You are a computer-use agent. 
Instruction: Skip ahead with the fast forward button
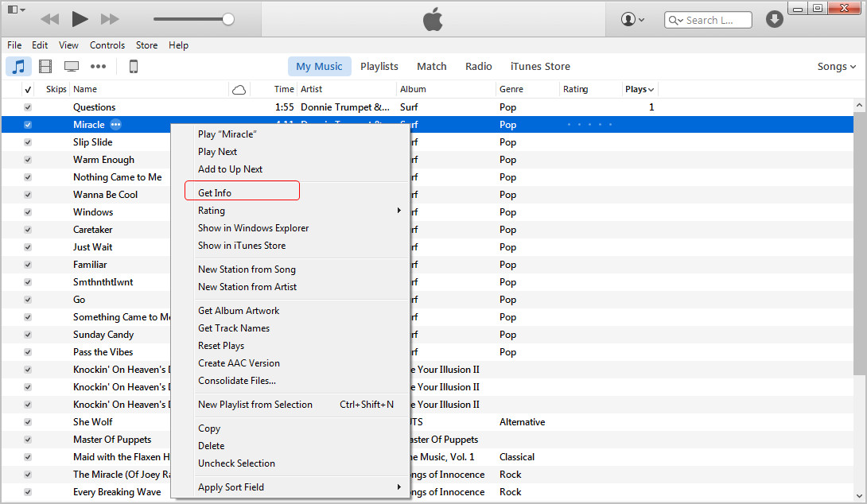tap(110, 19)
